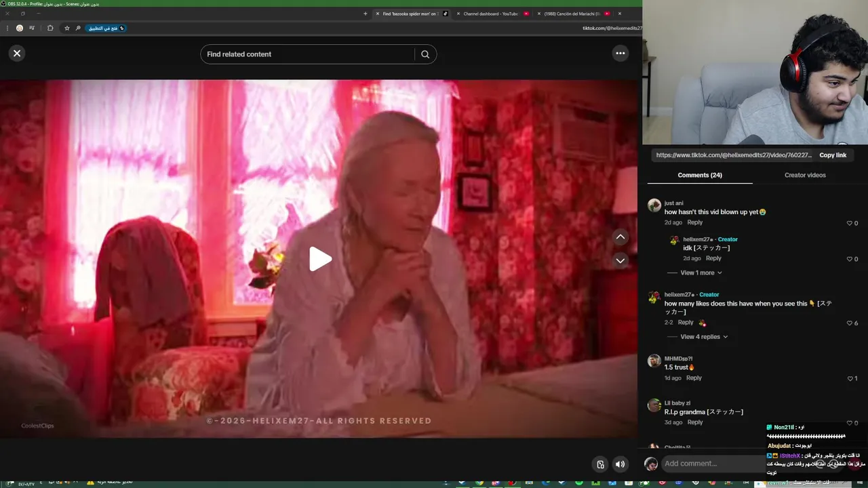Image resolution: width=868 pixels, height=488 pixels.
Task: Reply to Lil baby zl's comment
Action: [695, 422]
